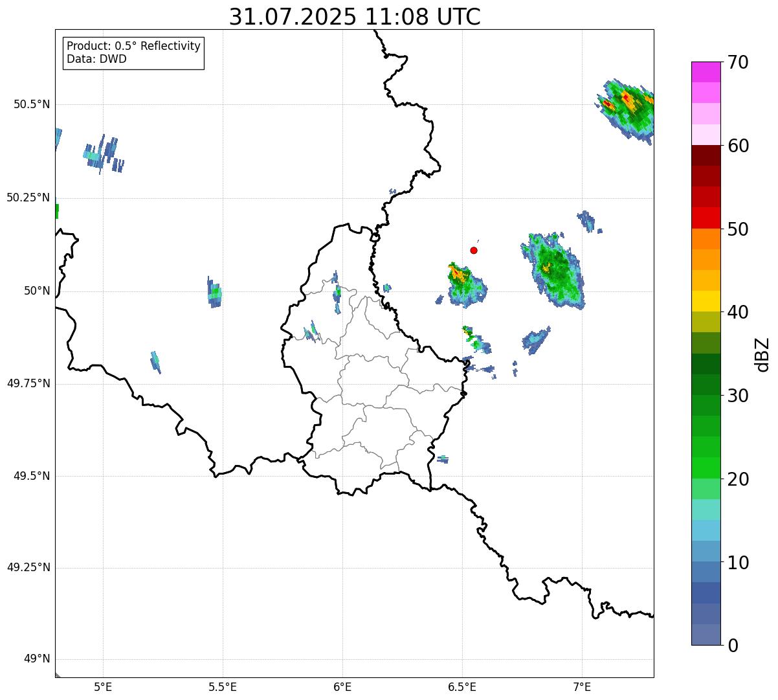Image resolution: width=778 pixels, height=700 pixels.
Task: Click the magenta top segment of the colorbar
Action: pos(706,72)
